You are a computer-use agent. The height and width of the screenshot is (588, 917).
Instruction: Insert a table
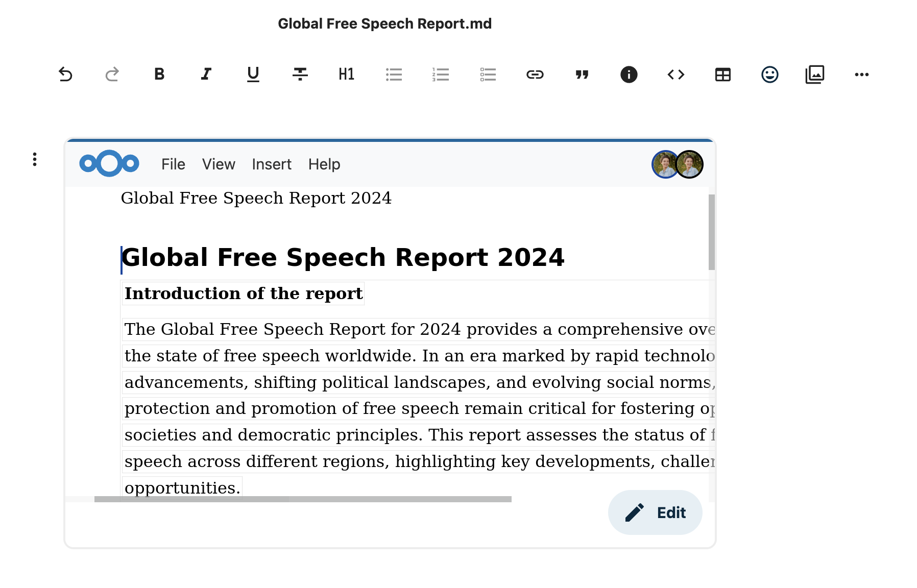tap(722, 75)
